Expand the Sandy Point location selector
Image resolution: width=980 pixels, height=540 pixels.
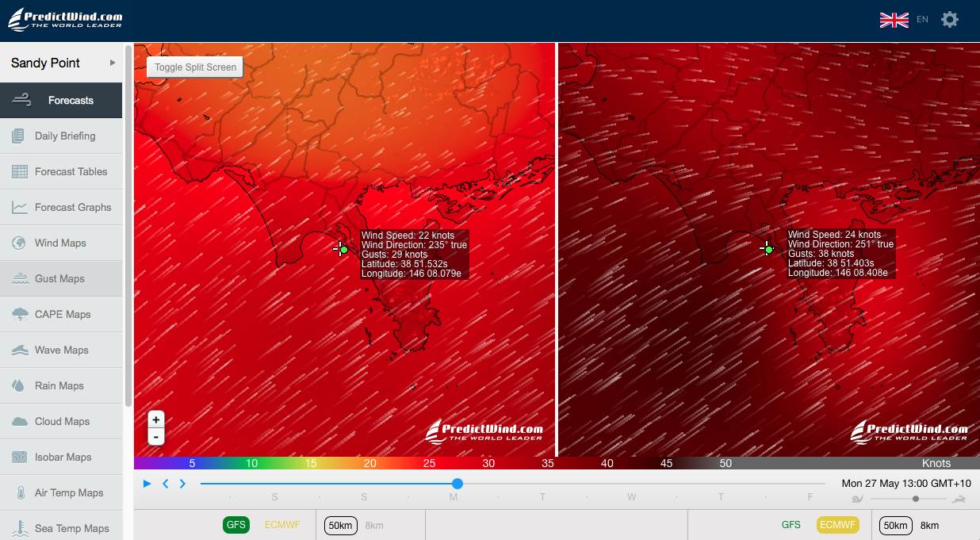pyautogui.click(x=113, y=63)
